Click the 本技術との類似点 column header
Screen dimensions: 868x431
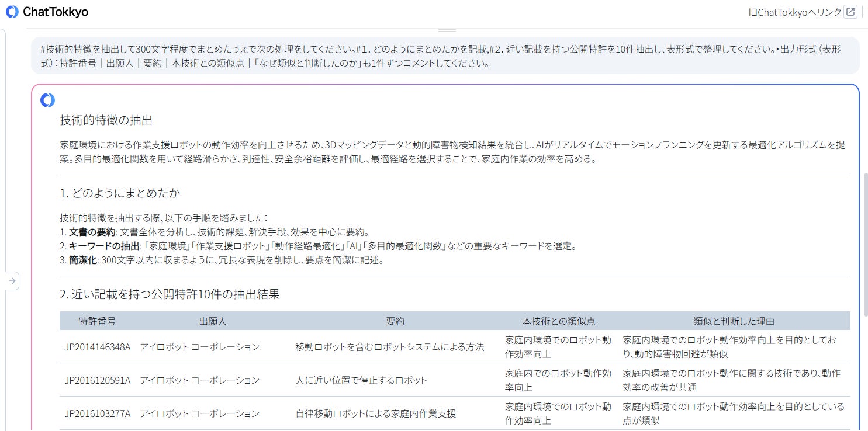point(559,321)
